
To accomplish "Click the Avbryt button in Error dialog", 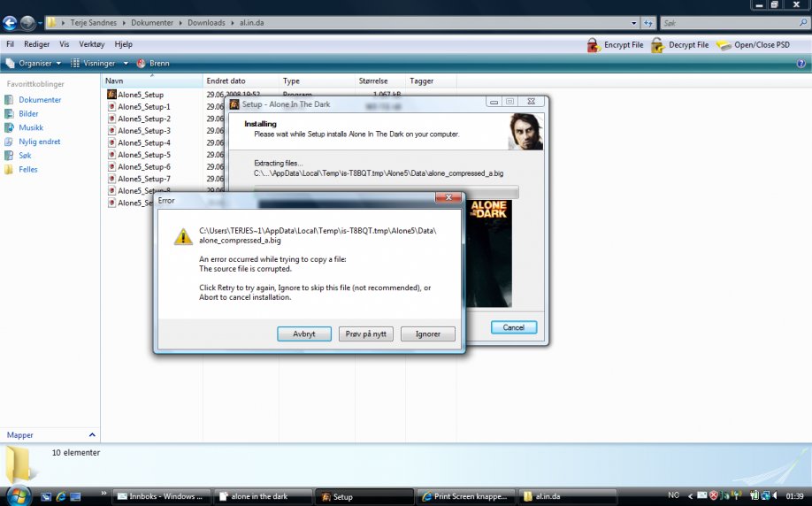I will 304,334.
